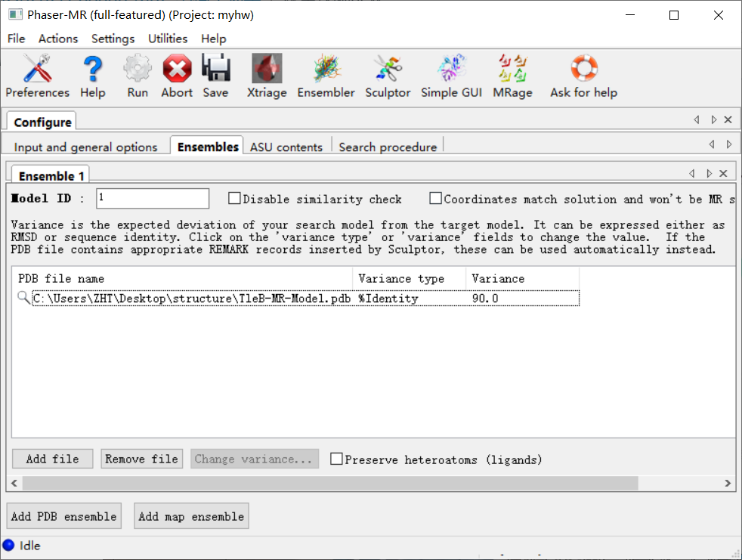The height and width of the screenshot is (560, 742).
Task: Click Add map ensemble button
Action: tap(191, 516)
